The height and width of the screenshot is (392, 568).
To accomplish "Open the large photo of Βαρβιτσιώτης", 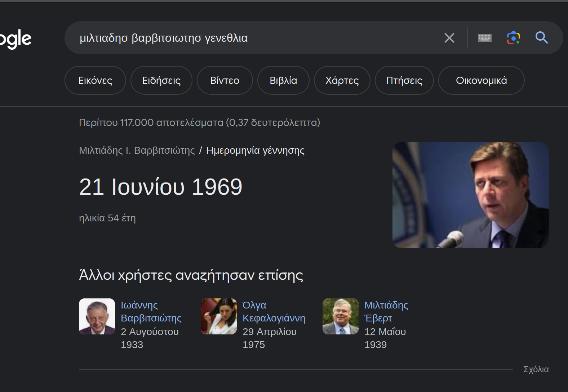I will [x=471, y=195].
